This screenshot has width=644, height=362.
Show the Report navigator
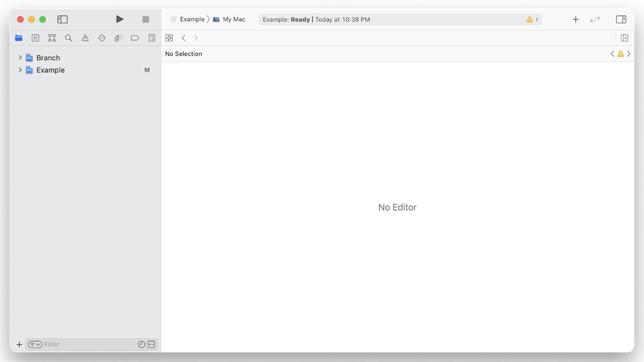[x=152, y=38]
